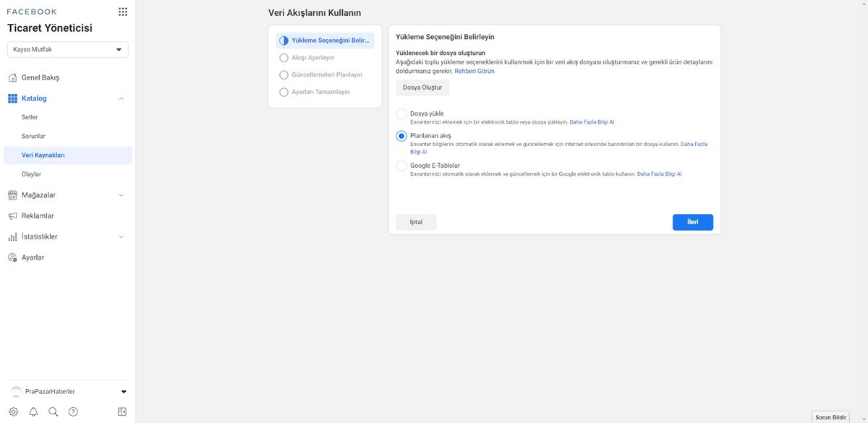The height and width of the screenshot is (423, 868).
Task: Click the half-filled step icon for Yükleme Seçeneğini
Action: click(284, 40)
